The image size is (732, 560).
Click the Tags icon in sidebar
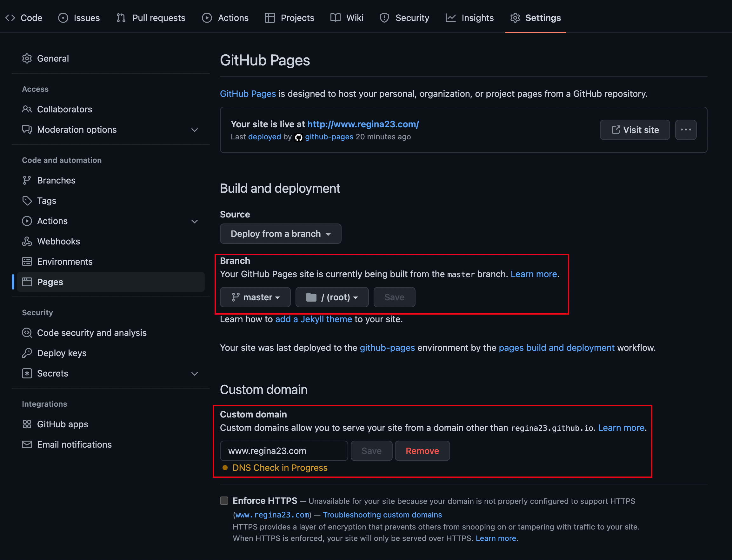27,201
